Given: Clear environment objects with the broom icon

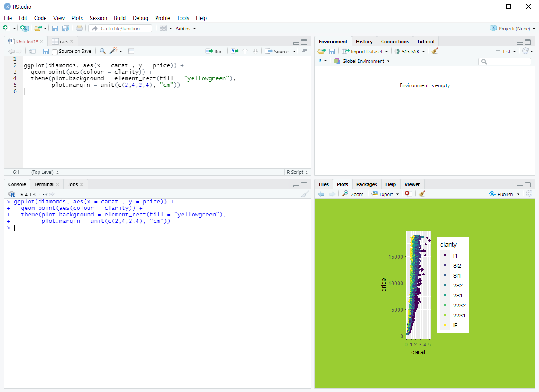Looking at the screenshot, I should point(435,51).
